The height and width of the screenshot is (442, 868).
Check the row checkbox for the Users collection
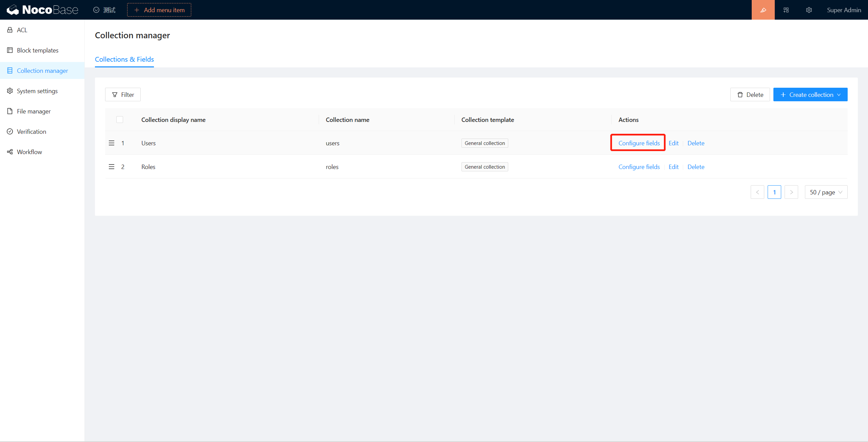(120, 143)
